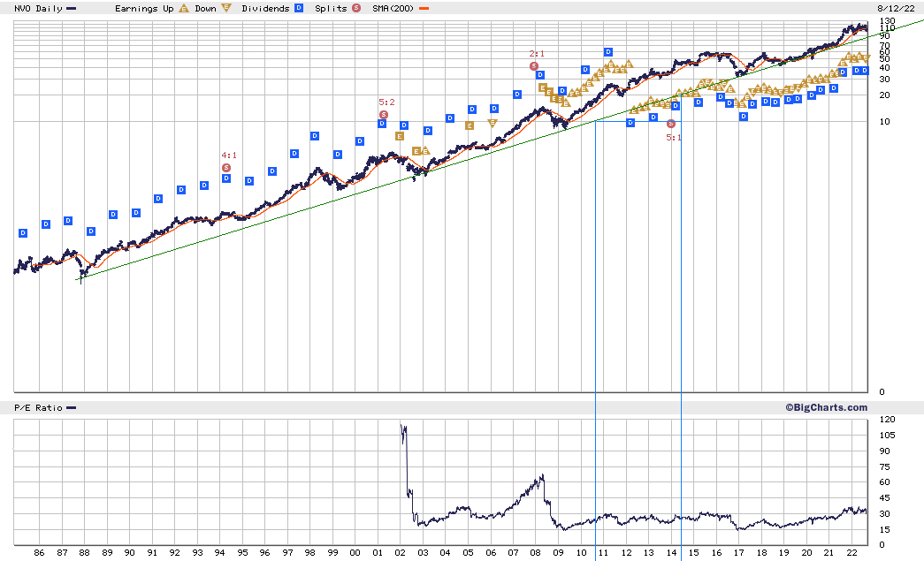Click the down earnings marker near 2006

pyautogui.click(x=493, y=123)
